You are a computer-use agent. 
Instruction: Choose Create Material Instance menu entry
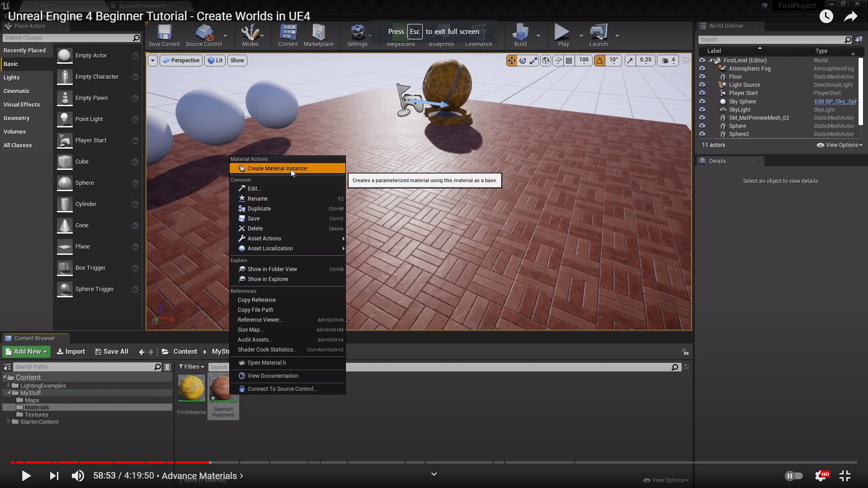tap(277, 169)
